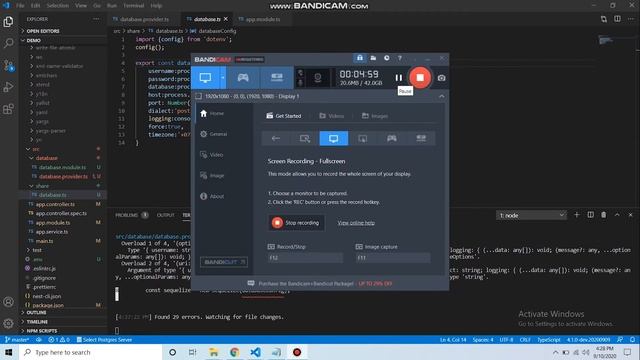Viewport: 640px width, 360px height.
Task: Expand OUTLINE section
Action: [63, 313]
